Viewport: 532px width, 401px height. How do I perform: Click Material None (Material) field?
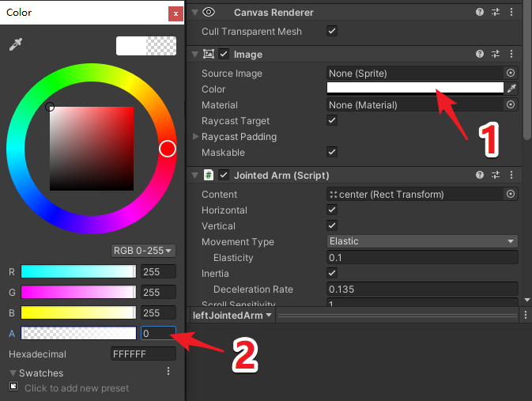415,104
